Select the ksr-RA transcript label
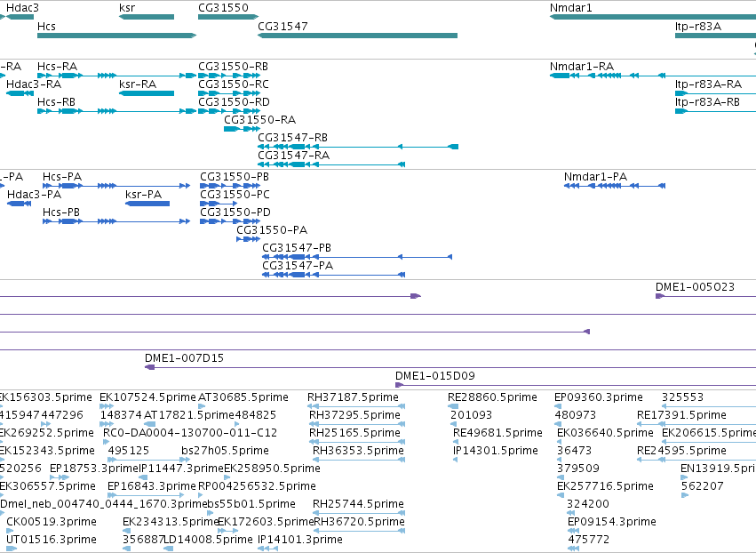 (138, 84)
